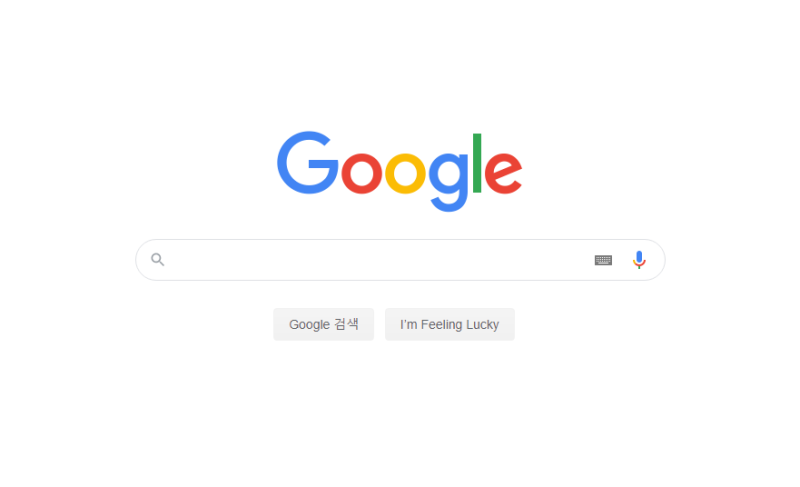The image size is (800, 487).
Task: Click the green letter l in logo
Action: pos(477,163)
